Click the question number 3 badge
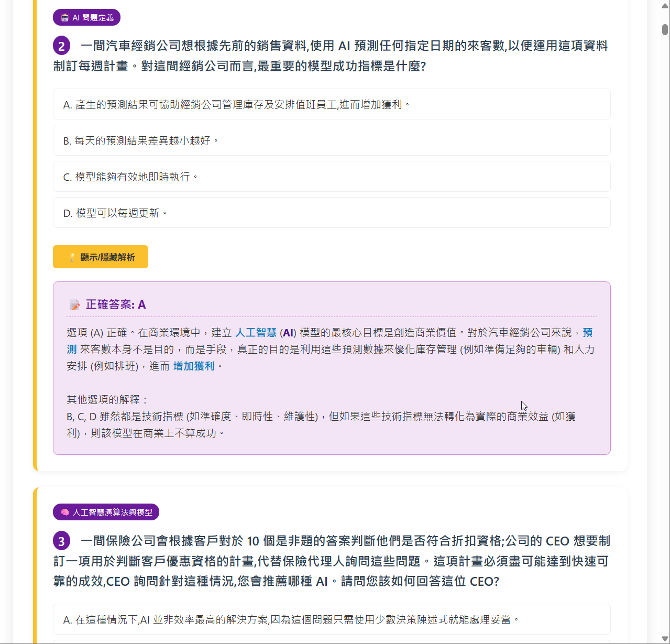 (61, 541)
